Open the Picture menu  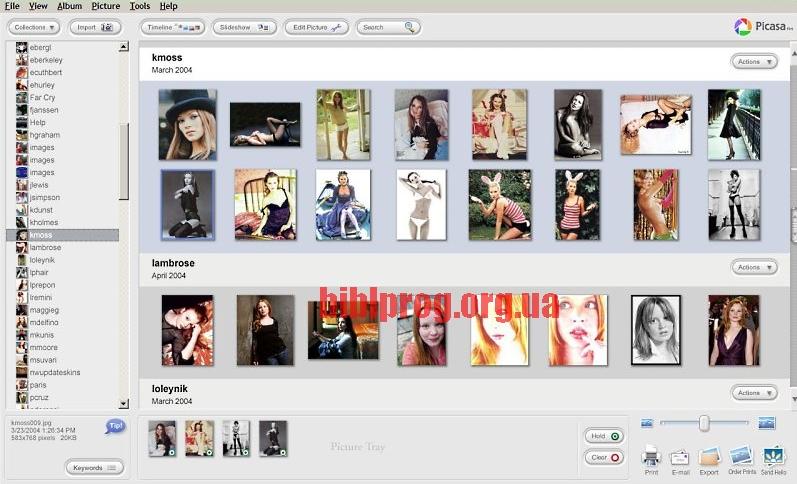click(x=106, y=6)
